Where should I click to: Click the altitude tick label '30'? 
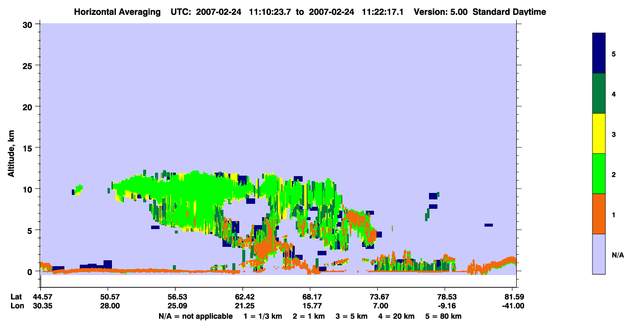[29, 24]
